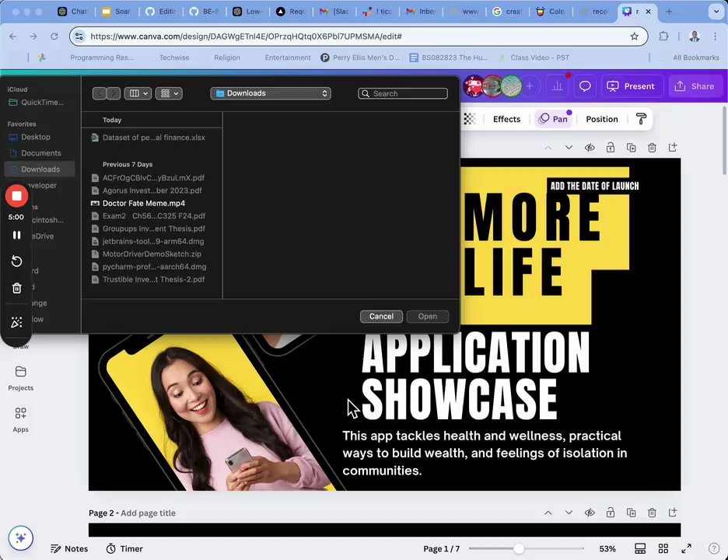Open the comments speech bubble icon

(585, 86)
